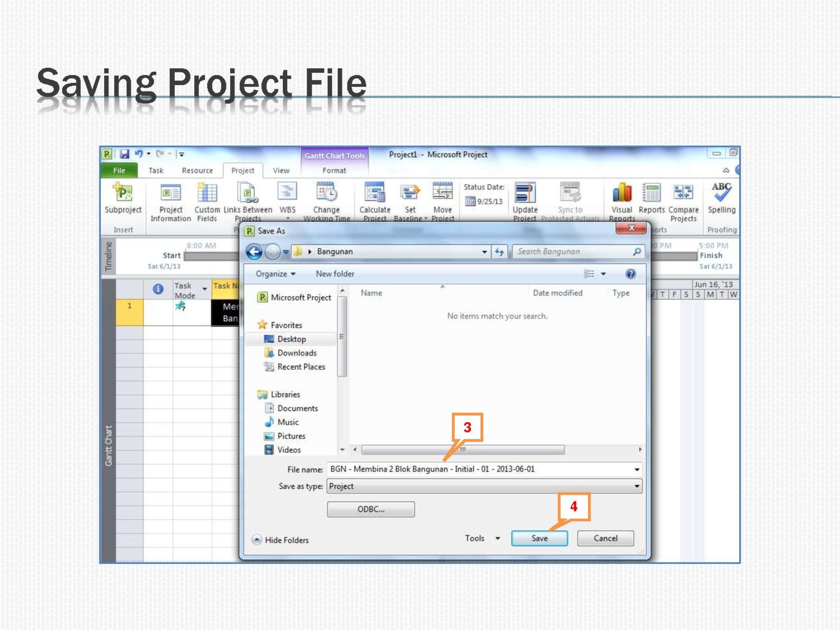The image size is (840, 630).
Task: Open the File tab
Action: 119,170
